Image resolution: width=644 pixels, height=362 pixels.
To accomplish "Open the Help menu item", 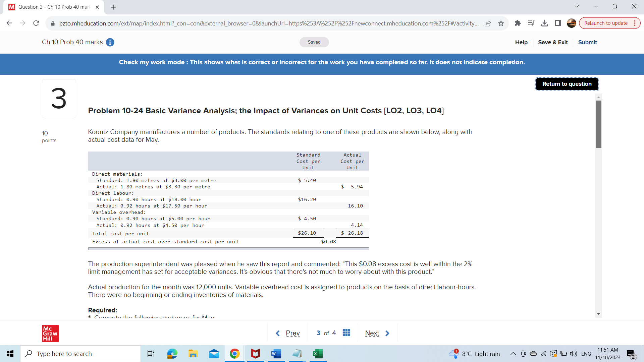I will (521, 42).
